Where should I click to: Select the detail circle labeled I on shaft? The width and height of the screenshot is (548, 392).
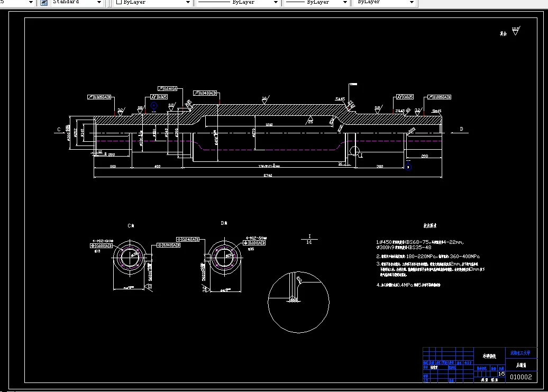pyautogui.click(x=354, y=151)
